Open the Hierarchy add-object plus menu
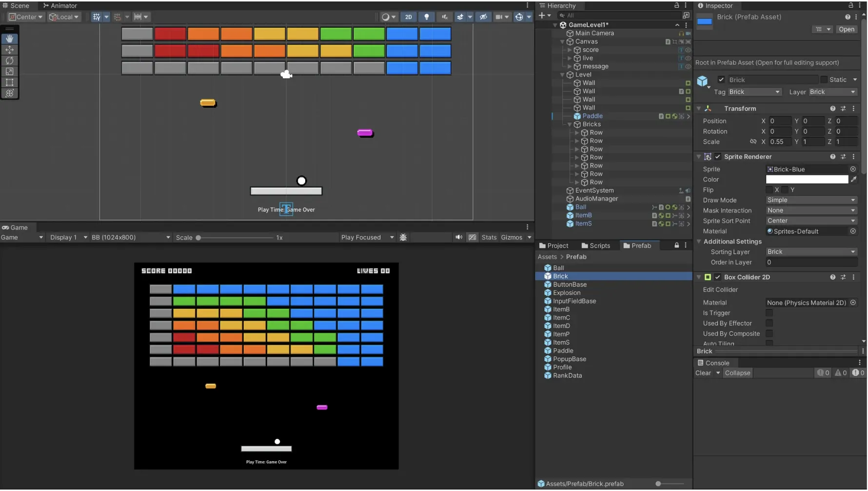This screenshot has height=491, width=868. click(x=545, y=16)
